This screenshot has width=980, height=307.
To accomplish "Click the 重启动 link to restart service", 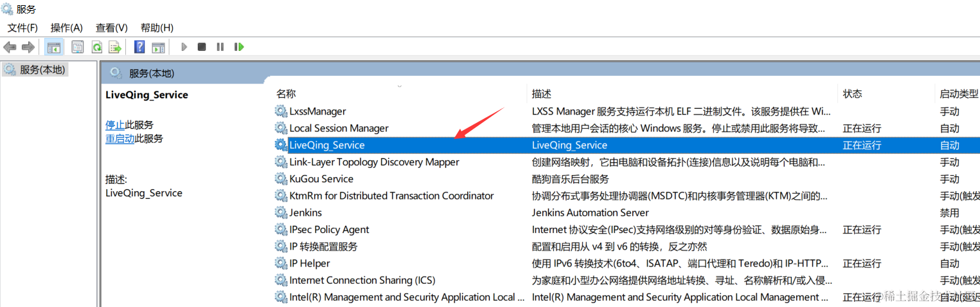I will (x=120, y=138).
